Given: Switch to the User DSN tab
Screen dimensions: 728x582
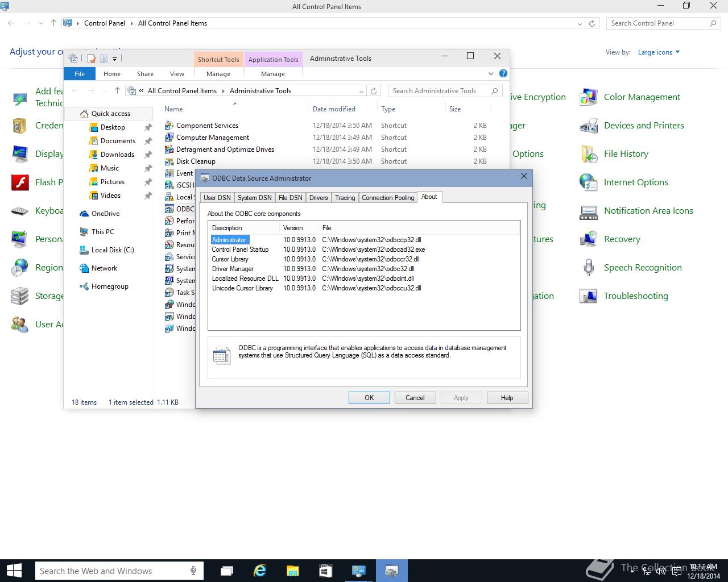Looking at the screenshot, I should click(217, 198).
